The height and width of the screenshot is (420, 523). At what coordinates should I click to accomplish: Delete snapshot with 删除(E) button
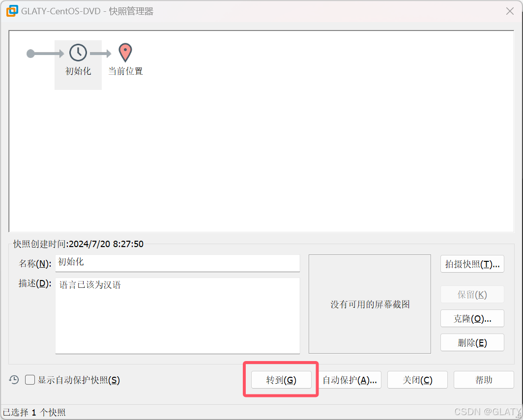[472, 342]
